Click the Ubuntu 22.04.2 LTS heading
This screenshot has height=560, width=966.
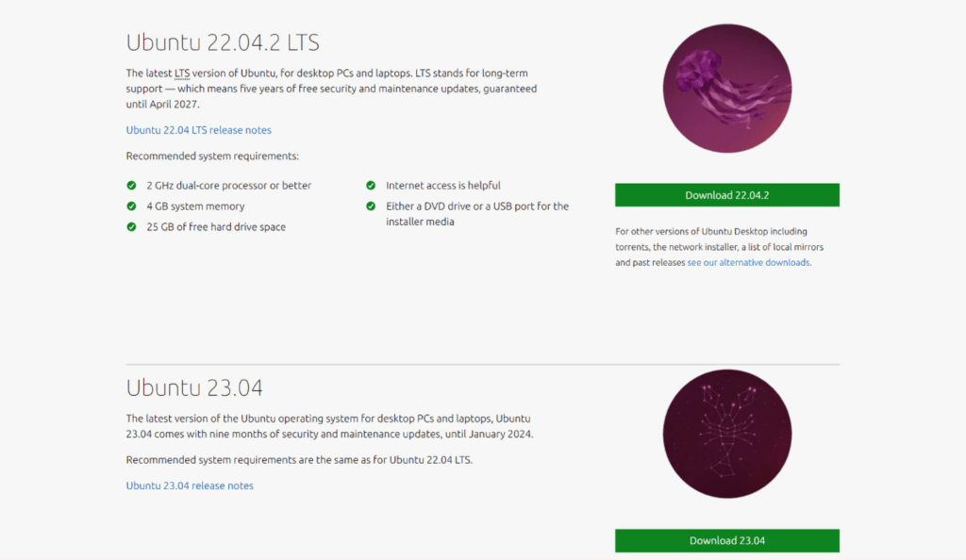(223, 42)
